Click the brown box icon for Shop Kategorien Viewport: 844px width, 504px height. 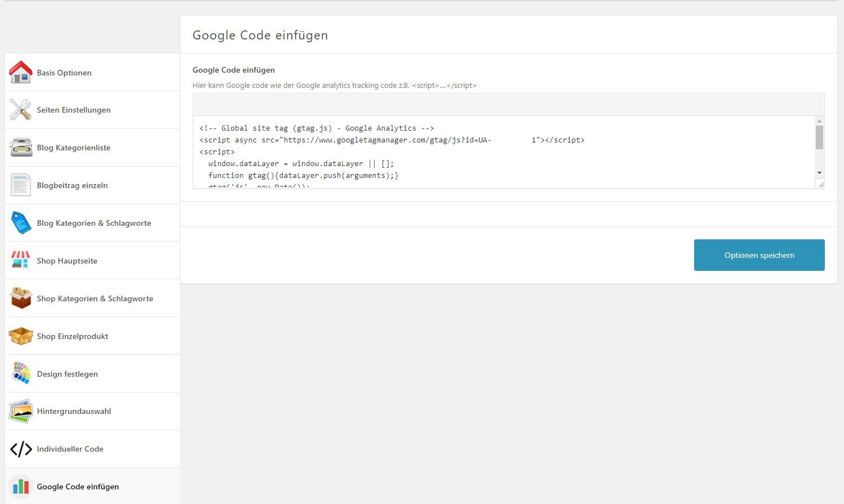pyautogui.click(x=21, y=298)
